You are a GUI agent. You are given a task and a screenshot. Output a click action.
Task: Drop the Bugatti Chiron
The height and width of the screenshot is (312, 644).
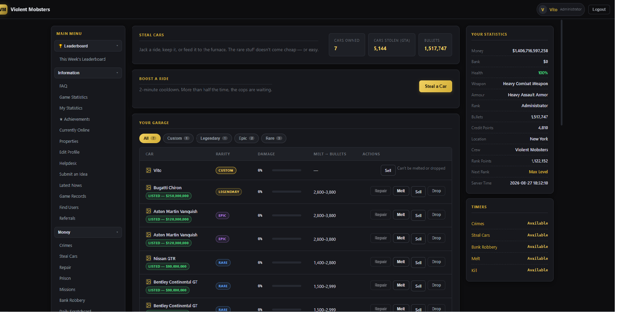(436, 191)
